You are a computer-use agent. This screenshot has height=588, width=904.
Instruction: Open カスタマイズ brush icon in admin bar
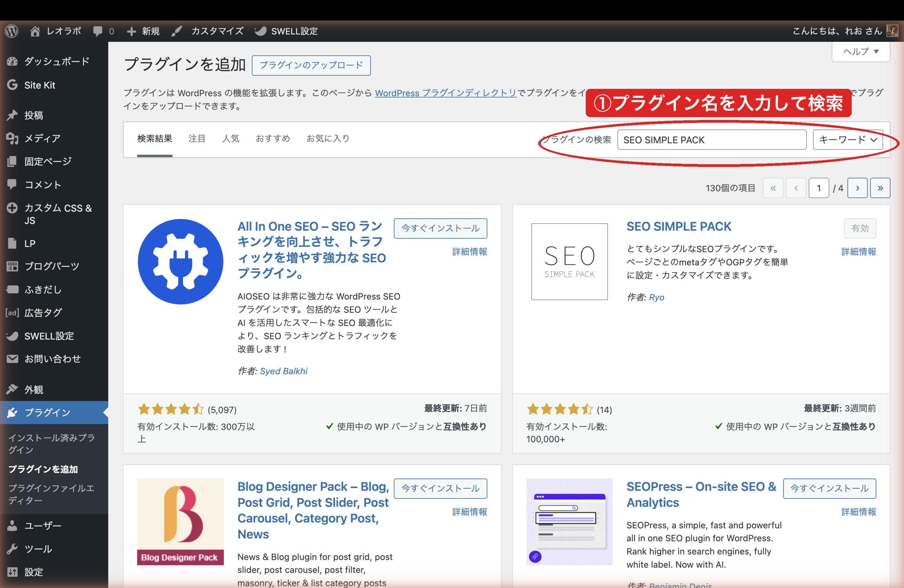207,31
